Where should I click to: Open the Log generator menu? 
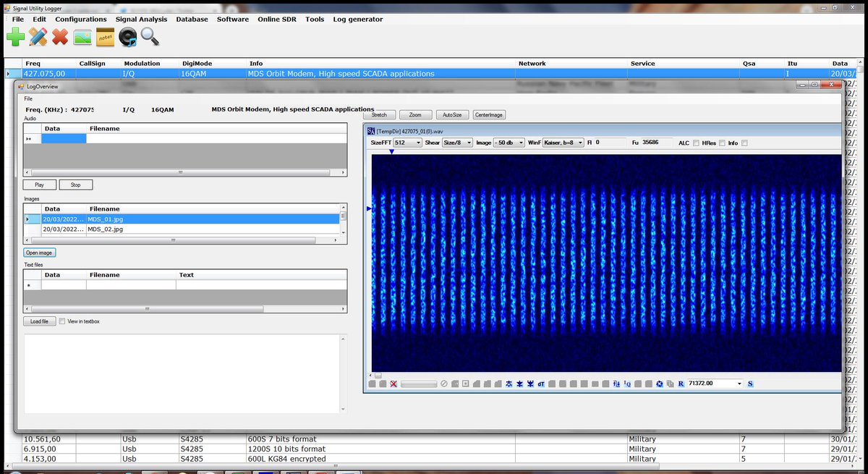358,20
